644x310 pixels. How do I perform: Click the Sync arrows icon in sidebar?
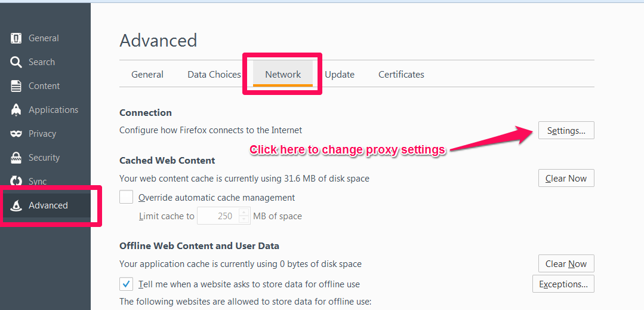[16, 182]
